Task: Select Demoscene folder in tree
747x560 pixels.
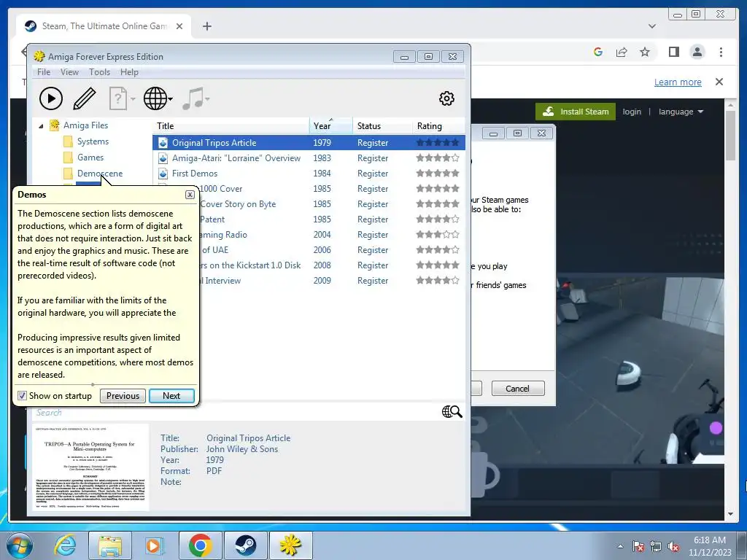Action: pos(99,174)
